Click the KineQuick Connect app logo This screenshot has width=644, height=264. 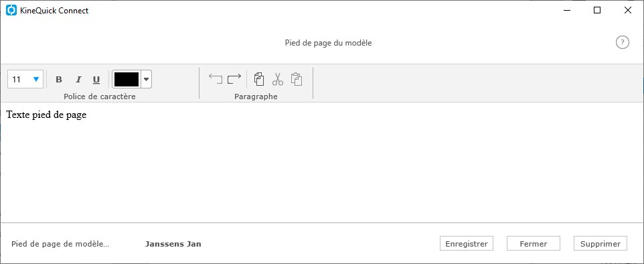point(11,11)
